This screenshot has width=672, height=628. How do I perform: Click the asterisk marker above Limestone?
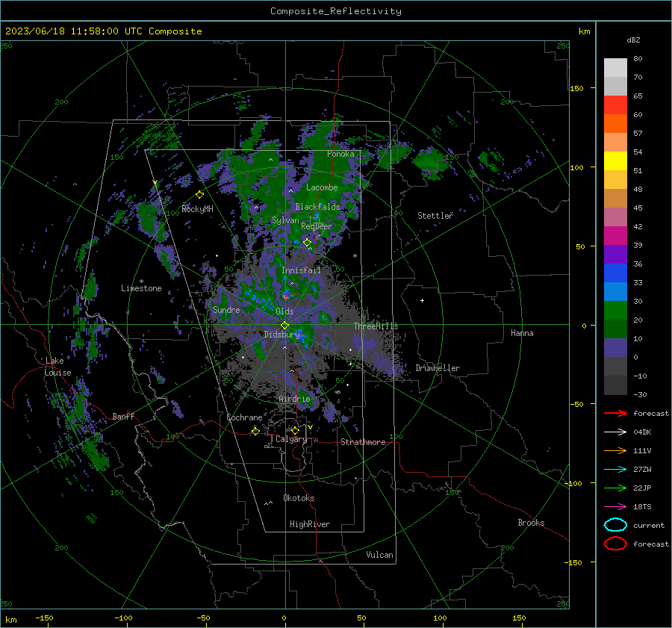pyautogui.click(x=141, y=282)
